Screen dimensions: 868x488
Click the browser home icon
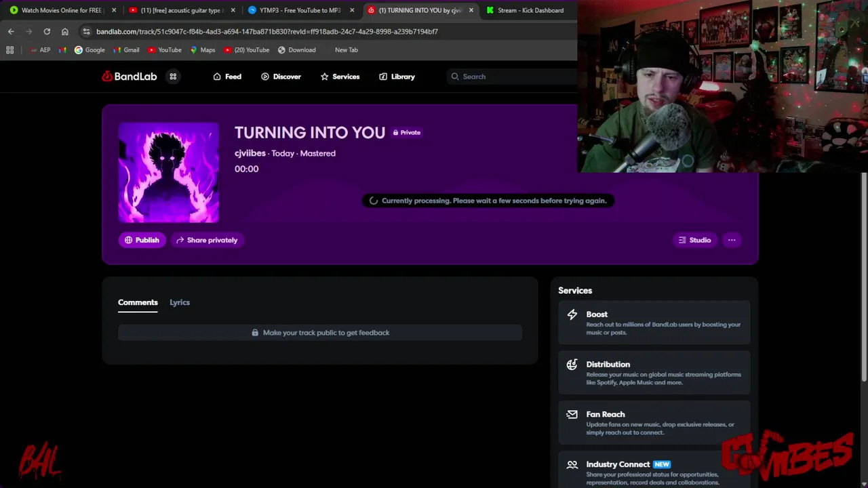click(64, 31)
